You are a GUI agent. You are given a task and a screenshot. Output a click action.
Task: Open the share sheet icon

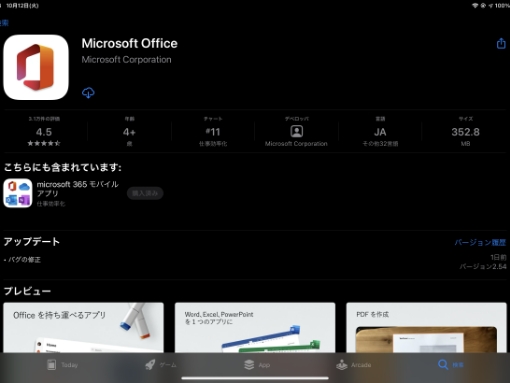click(x=501, y=43)
